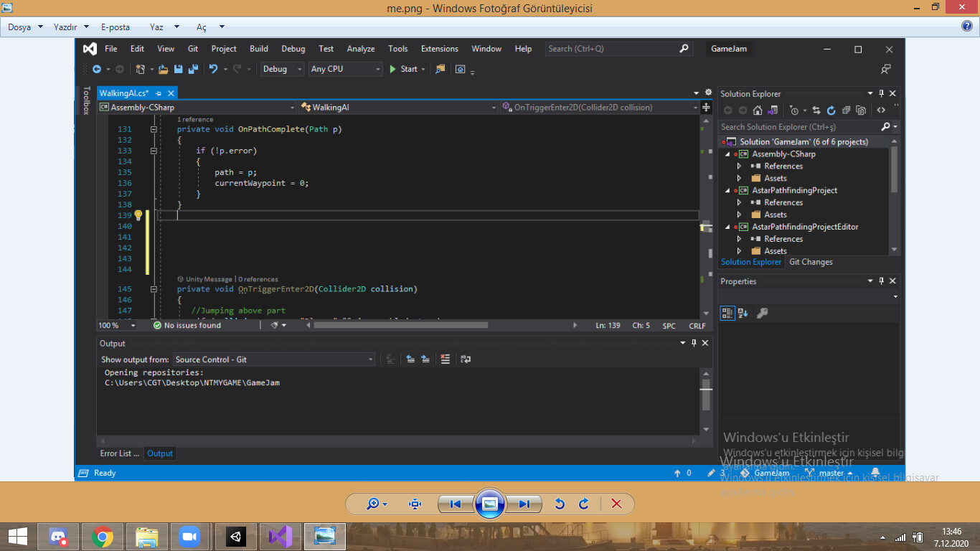Open Quick Launch search in title bar
Viewport: 980px width, 551px height.
[617, 48]
